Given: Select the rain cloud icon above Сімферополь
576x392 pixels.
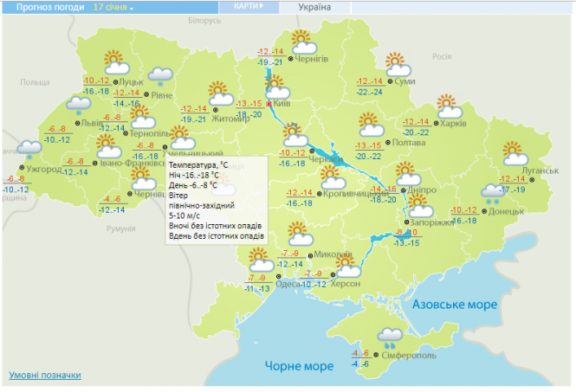Looking at the screenshot, I should [x=389, y=337].
